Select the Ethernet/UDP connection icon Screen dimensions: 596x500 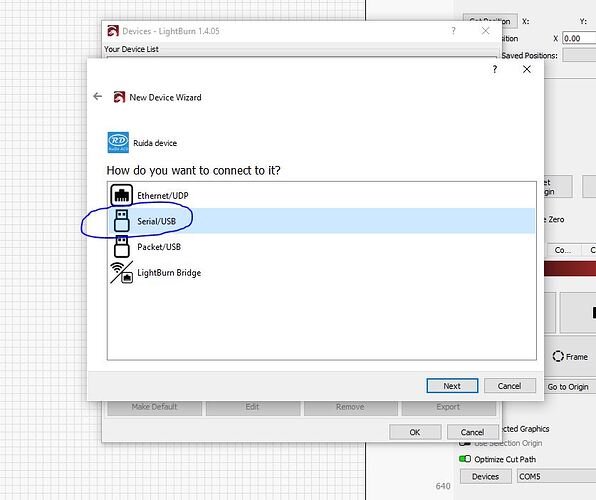[x=121, y=195]
